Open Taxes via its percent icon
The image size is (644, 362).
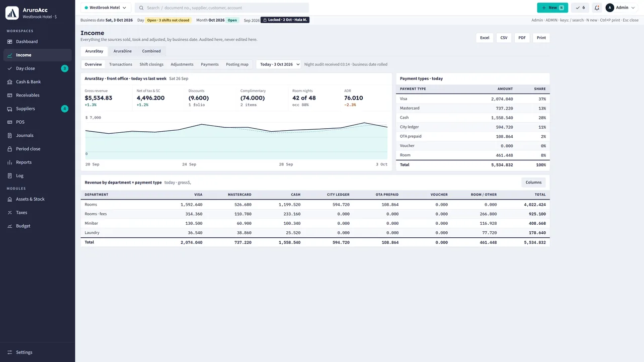pyautogui.click(x=10, y=213)
